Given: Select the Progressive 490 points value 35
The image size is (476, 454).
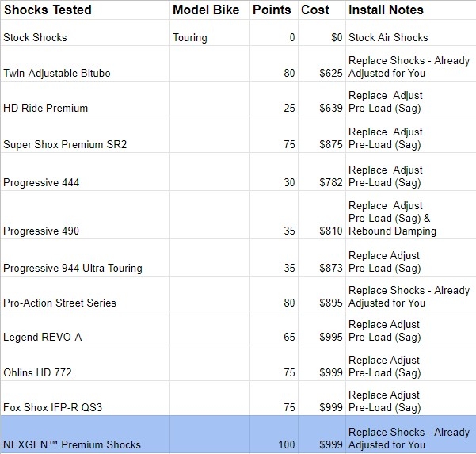Looking at the screenshot, I should (x=274, y=215).
